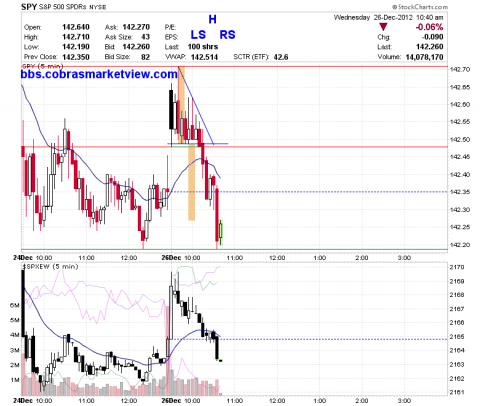This screenshot has width=480, height=406.
Task: Click the red down-triangle change indicator
Action: (383, 27)
